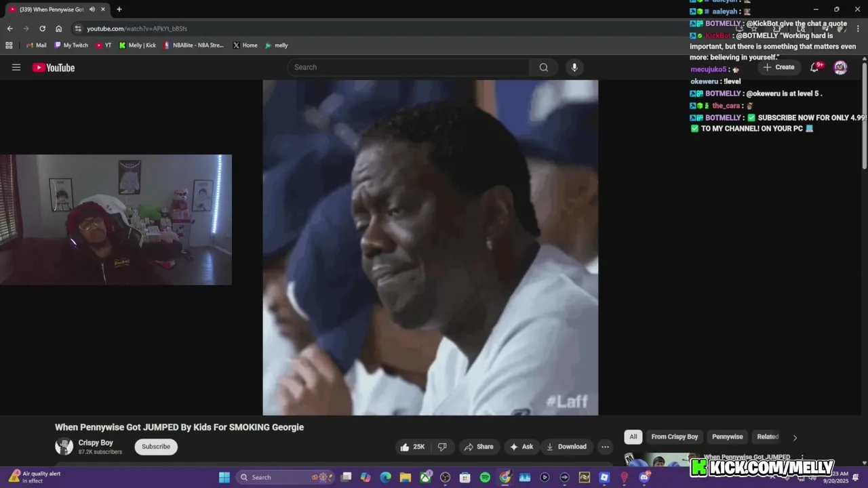Start voice search with the microphone icon
This screenshot has width=868, height=488.
(574, 67)
